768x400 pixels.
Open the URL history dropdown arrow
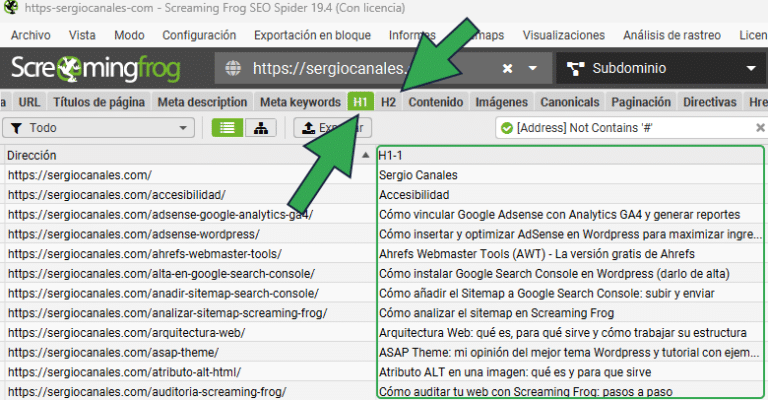click(x=533, y=69)
